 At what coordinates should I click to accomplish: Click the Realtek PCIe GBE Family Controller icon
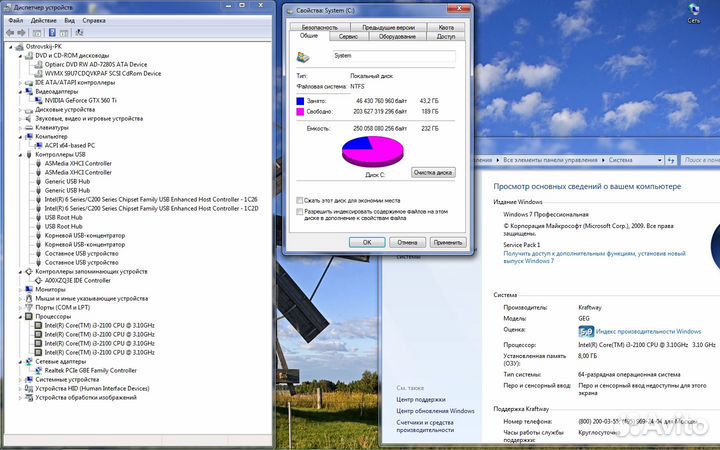point(39,371)
